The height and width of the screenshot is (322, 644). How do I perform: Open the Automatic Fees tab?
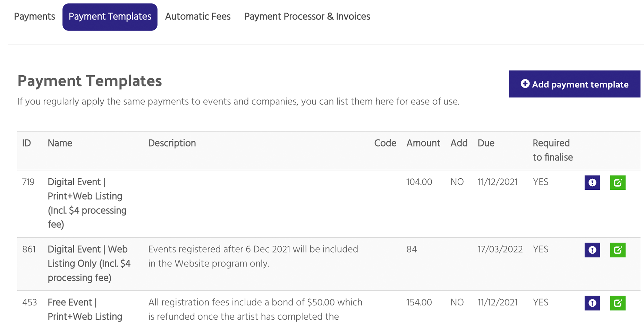pos(198,17)
